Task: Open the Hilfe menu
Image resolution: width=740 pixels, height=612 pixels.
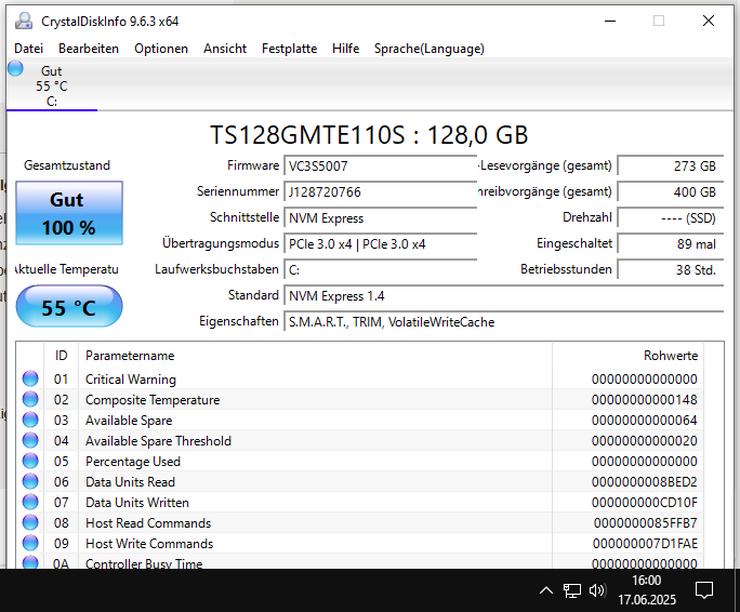Action: coord(345,48)
